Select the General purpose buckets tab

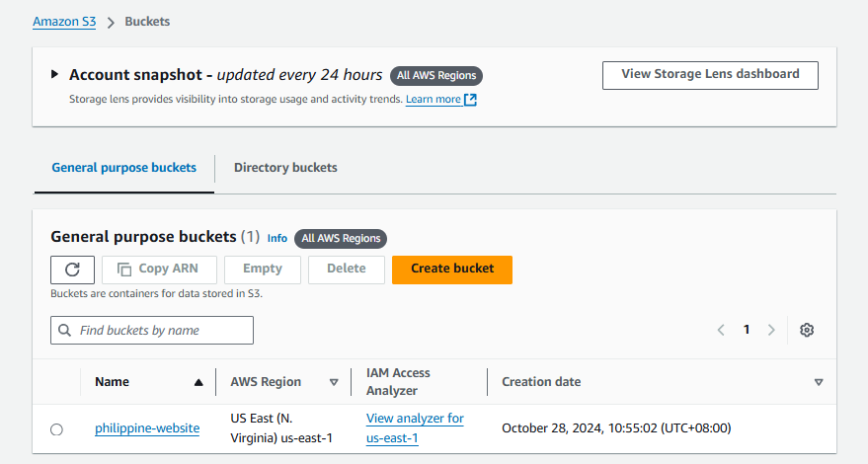(x=123, y=168)
